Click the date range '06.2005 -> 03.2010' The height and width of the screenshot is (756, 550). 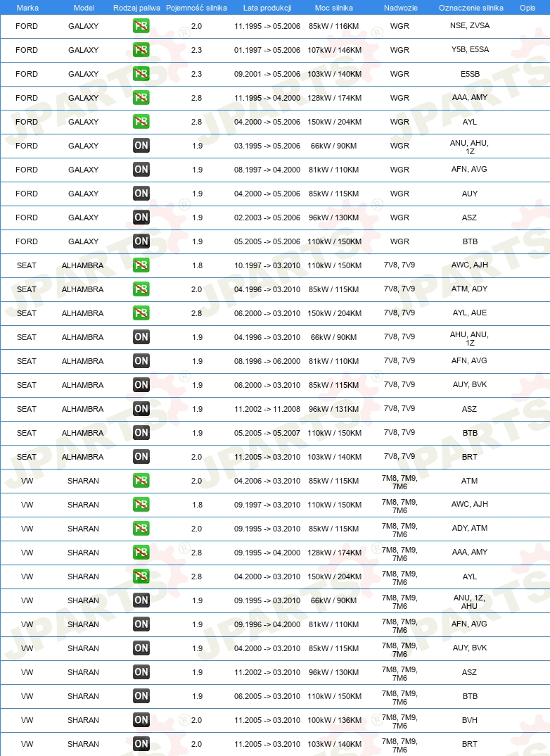click(x=267, y=695)
